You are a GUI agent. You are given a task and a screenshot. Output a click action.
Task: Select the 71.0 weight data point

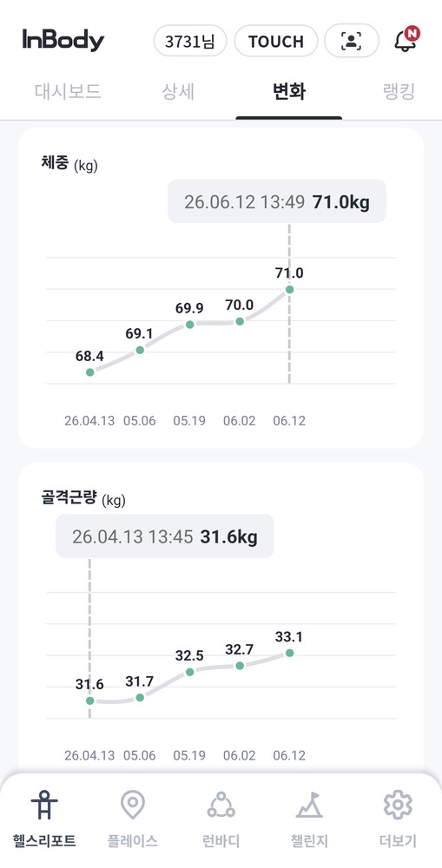pyautogui.click(x=289, y=290)
